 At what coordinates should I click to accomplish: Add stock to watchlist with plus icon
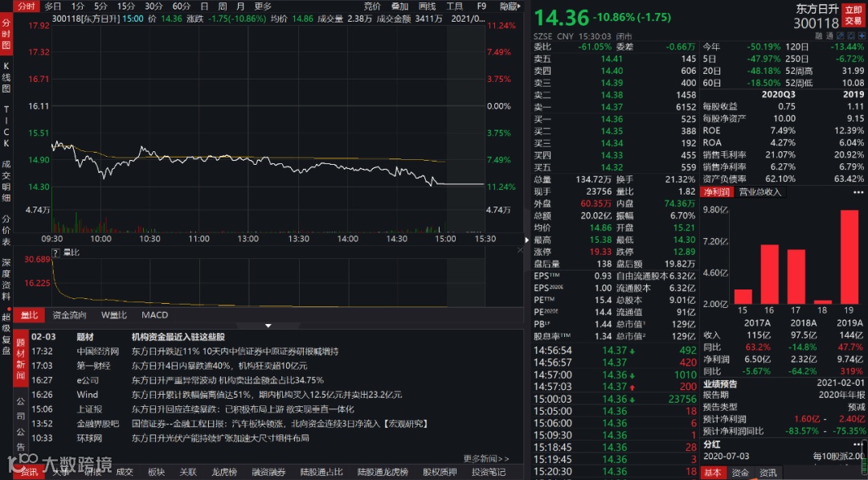pos(862,36)
